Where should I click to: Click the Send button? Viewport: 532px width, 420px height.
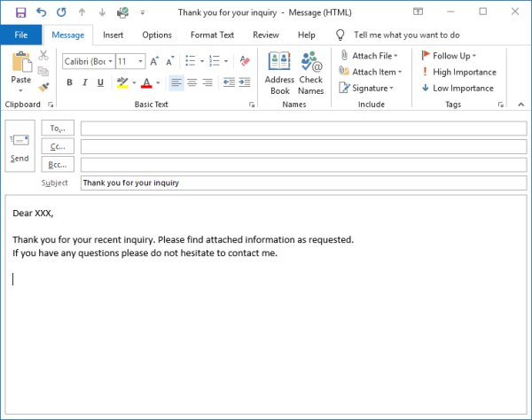coord(20,146)
